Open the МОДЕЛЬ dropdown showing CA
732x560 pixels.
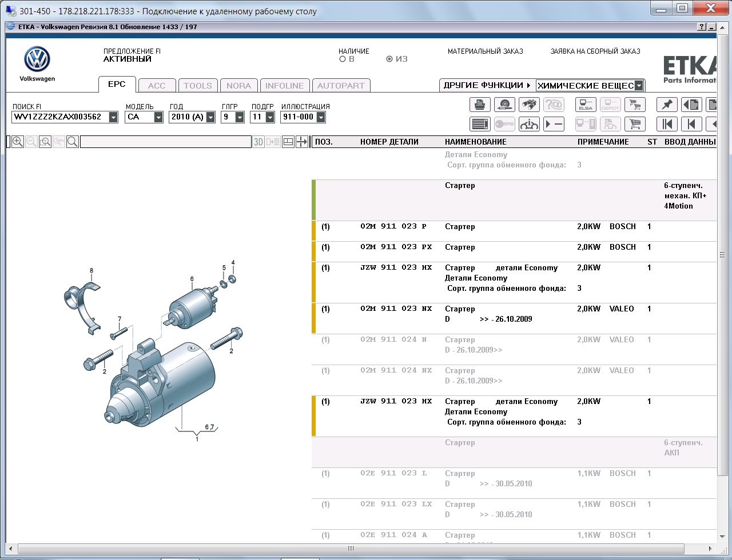pos(158,117)
